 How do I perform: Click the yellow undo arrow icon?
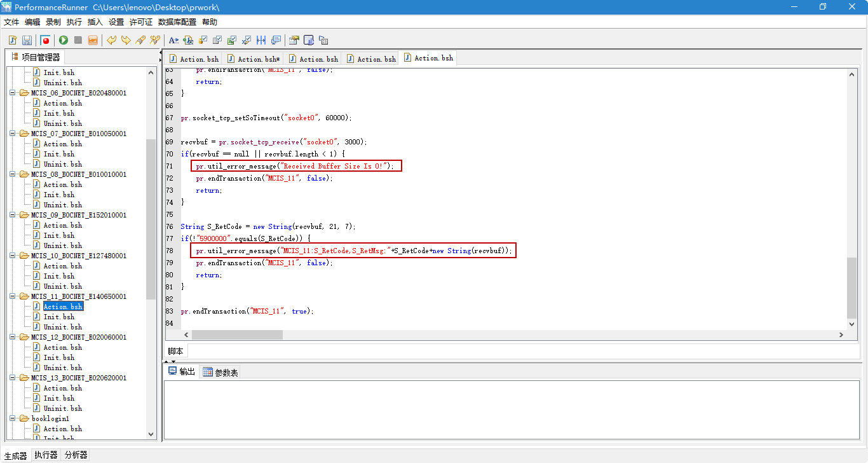tap(111, 40)
